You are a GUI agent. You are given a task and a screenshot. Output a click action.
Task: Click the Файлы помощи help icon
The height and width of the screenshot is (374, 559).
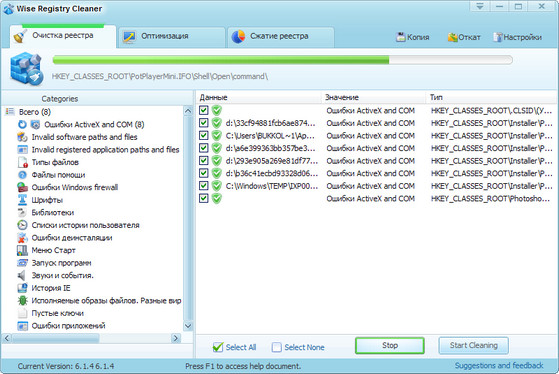[22, 175]
